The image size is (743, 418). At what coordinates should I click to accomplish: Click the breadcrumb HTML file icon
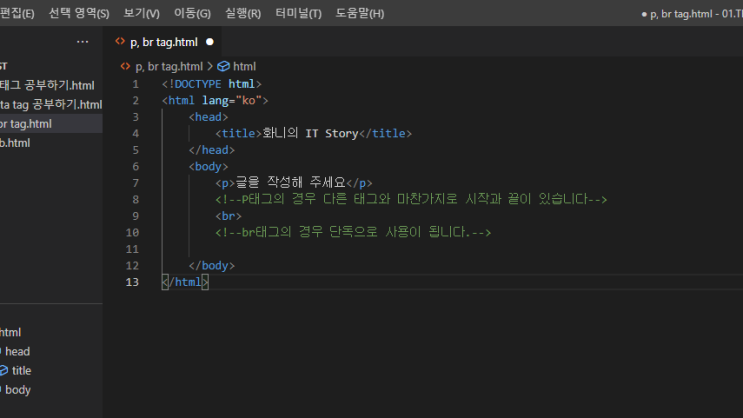click(x=125, y=66)
